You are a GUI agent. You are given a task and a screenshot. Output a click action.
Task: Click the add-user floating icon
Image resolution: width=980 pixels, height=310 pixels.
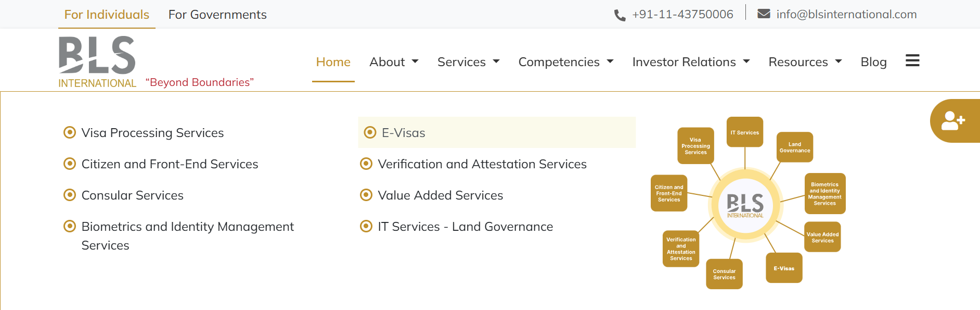pyautogui.click(x=953, y=121)
